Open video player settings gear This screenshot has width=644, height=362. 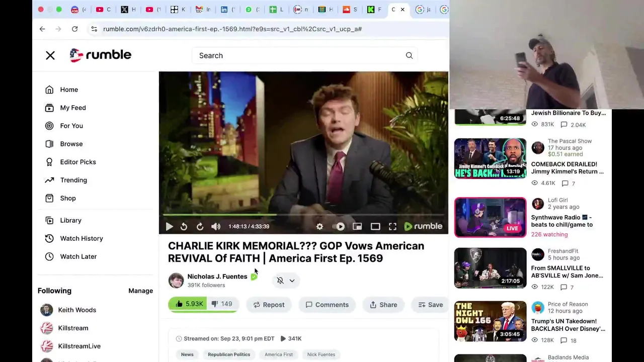click(319, 227)
